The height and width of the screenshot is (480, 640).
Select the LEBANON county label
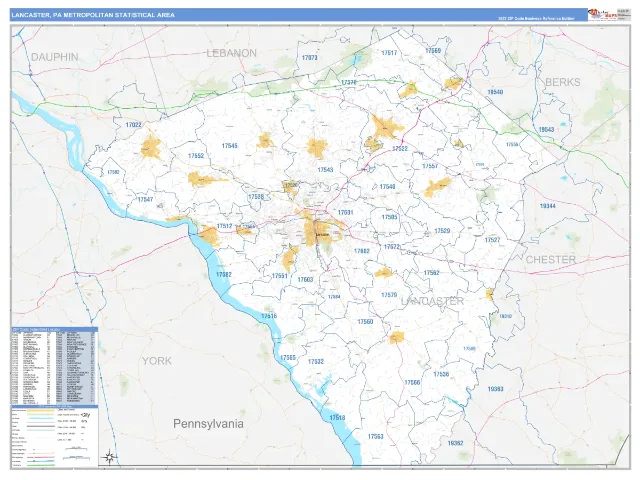[x=231, y=53]
